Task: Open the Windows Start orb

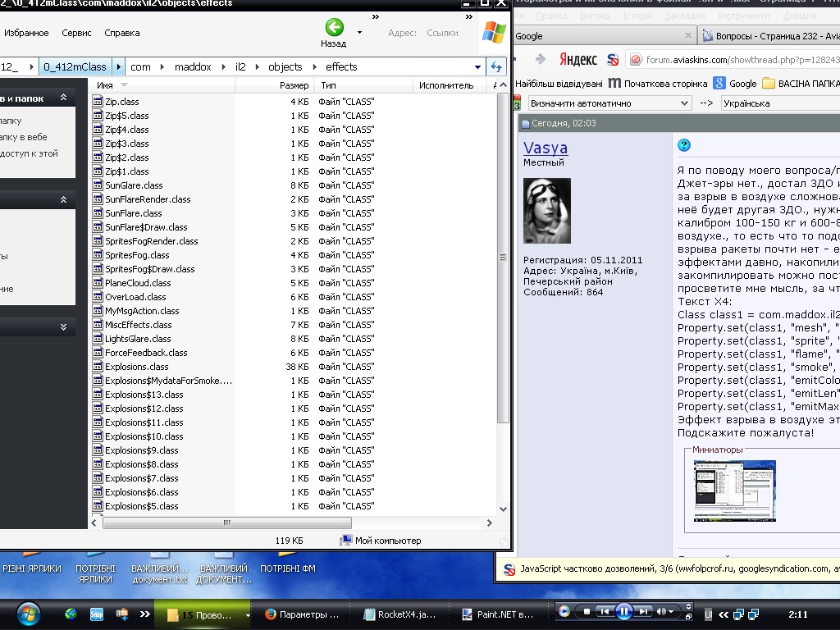Action: tap(28, 613)
